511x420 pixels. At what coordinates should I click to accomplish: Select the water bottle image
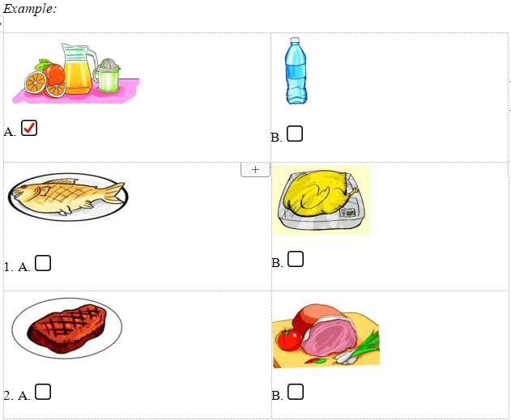point(296,71)
